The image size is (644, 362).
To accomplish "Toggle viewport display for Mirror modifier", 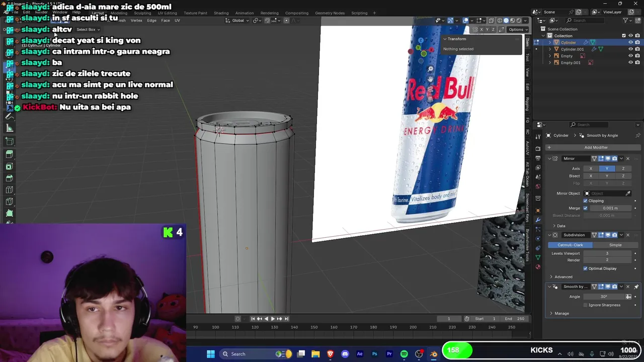I will pyautogui.click(x=608, y=158).
